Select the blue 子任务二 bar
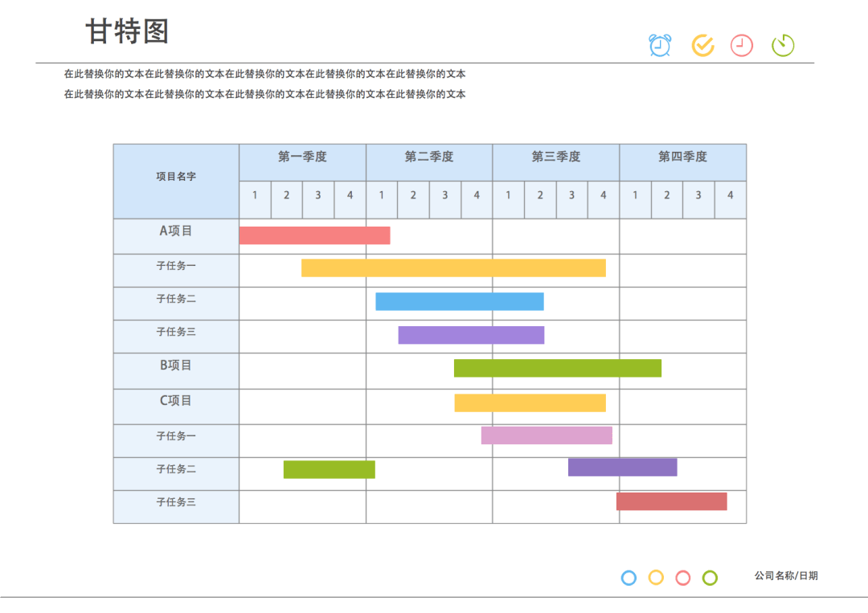 [460, 301]
